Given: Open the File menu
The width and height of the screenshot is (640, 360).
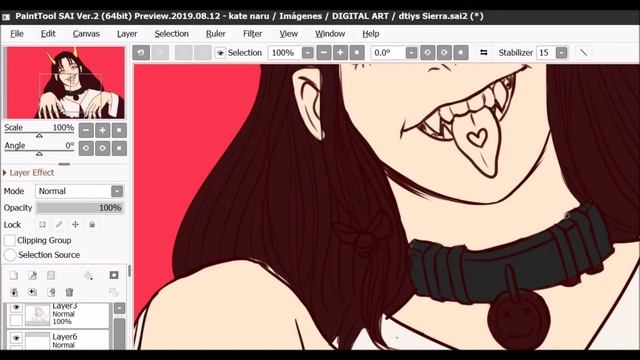Looking at the screenshot, I should pos(17,34).
